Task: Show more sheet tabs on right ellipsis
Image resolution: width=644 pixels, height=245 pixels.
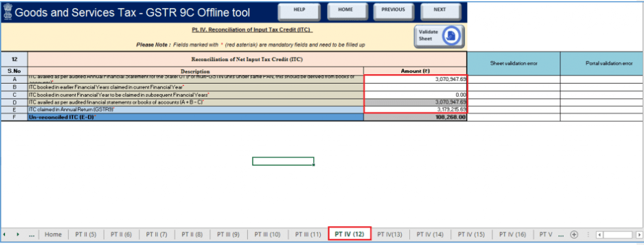Action: click(x=562, y=235)
